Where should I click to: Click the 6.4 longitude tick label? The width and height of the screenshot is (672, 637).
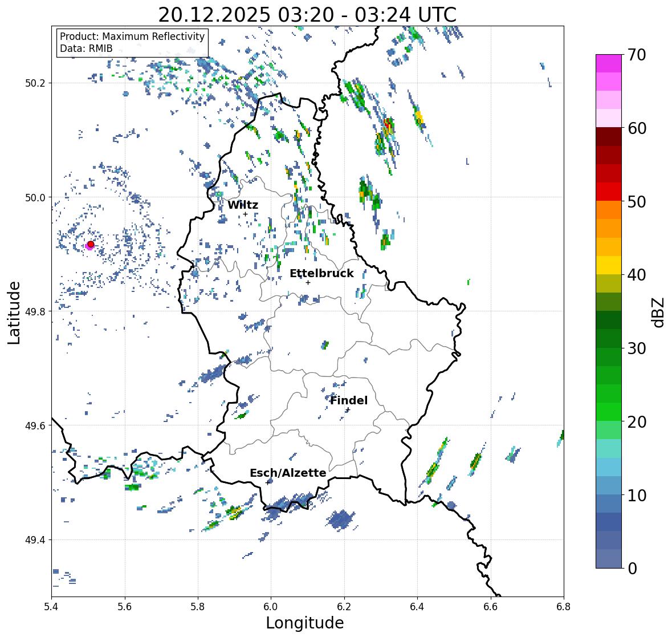tap(417, 607)
